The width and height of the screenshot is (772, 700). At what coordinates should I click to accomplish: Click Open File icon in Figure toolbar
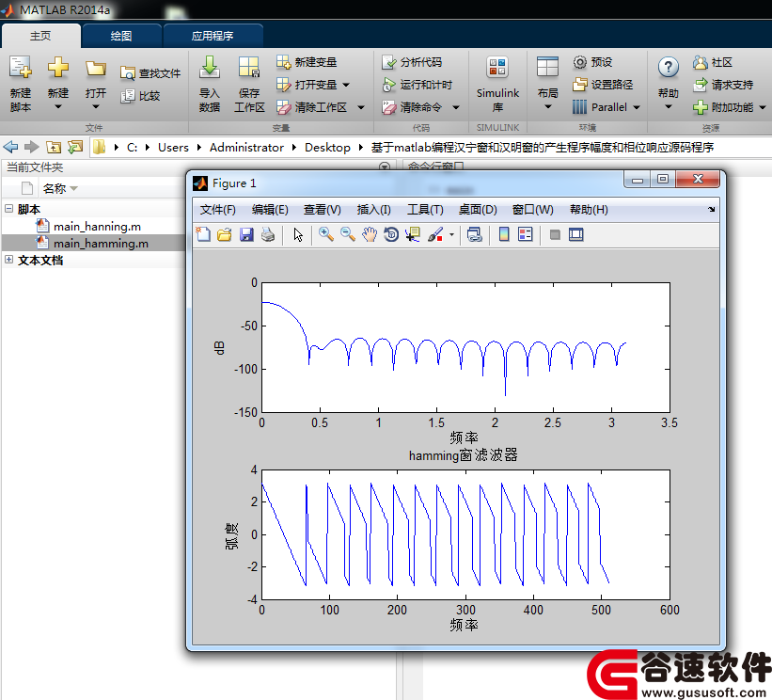tap(225, 234)
